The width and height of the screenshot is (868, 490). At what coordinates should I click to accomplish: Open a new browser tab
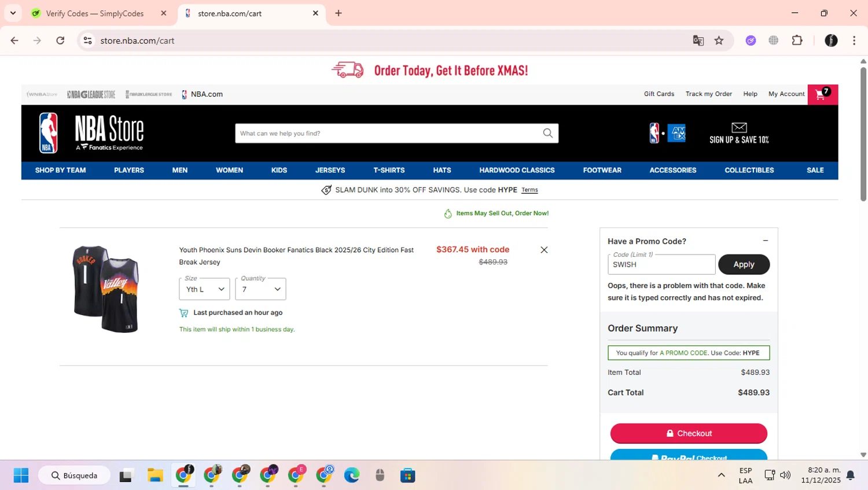coord(339,13)
